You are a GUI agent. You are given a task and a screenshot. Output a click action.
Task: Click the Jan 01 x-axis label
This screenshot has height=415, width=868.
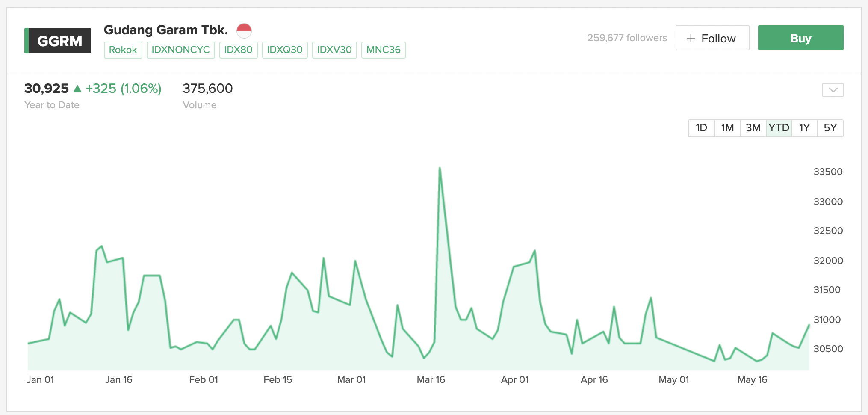coord(40,380)
